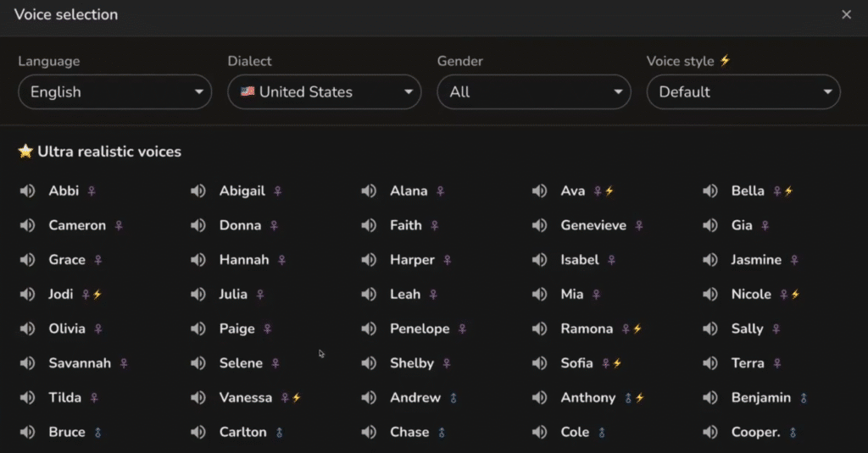The height and width of the screenshot is (453, 868).
Task: Select the Sofia voice
Action: coord(576,363)
